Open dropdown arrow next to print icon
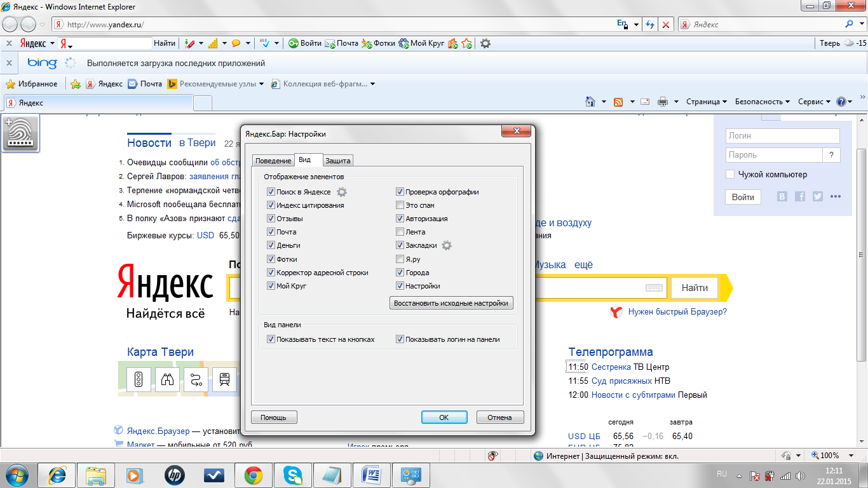Viewport: 868px width, 488px height. (676, 102)
